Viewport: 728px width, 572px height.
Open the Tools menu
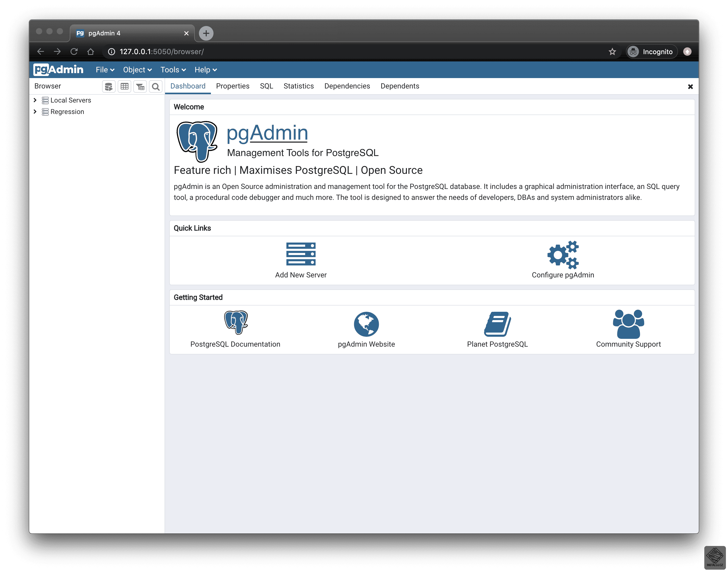[x=173, y=70]
